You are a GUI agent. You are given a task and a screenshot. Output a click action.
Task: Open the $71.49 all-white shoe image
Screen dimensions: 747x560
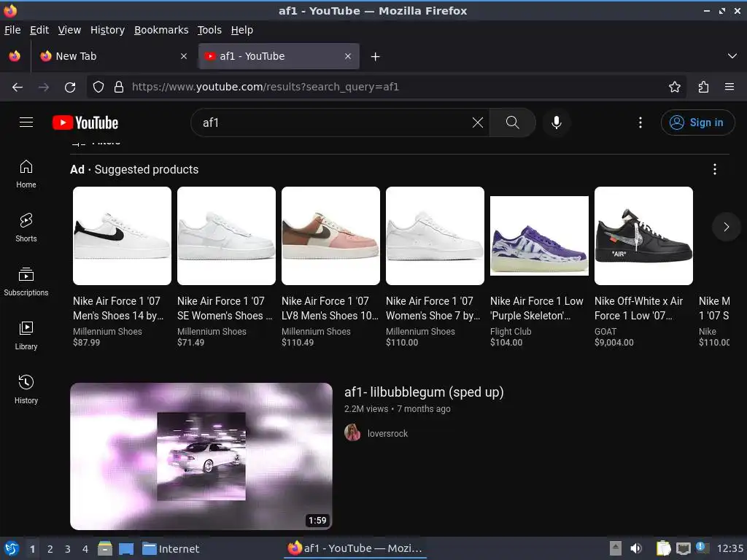pyautogui.click(x=226, y=236)
